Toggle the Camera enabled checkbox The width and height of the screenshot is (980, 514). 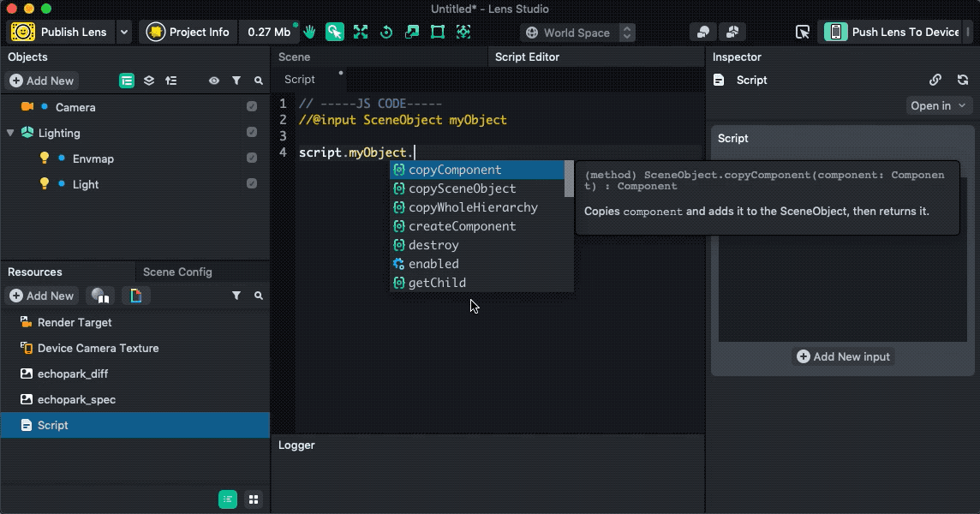click(x=251, y=106)
